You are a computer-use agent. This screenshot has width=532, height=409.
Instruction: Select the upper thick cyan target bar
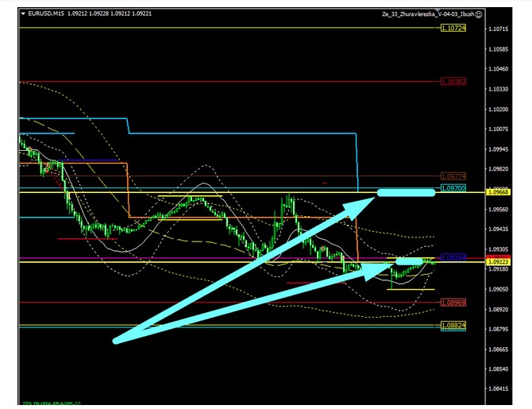coord(406,192)
